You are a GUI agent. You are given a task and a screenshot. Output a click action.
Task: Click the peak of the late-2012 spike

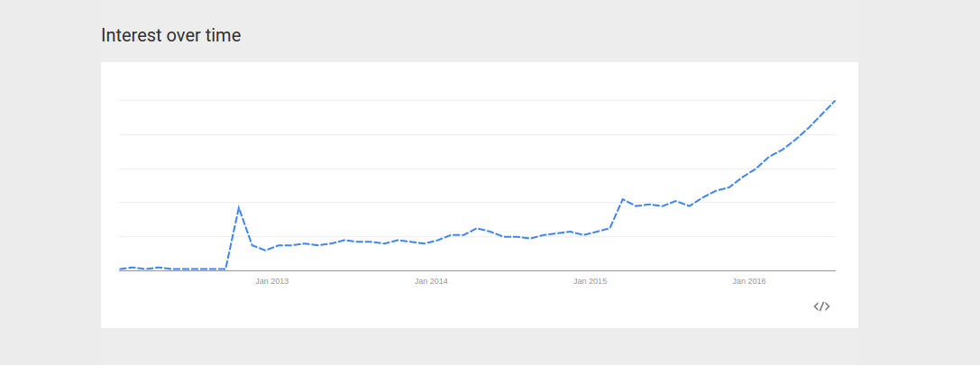239,207
